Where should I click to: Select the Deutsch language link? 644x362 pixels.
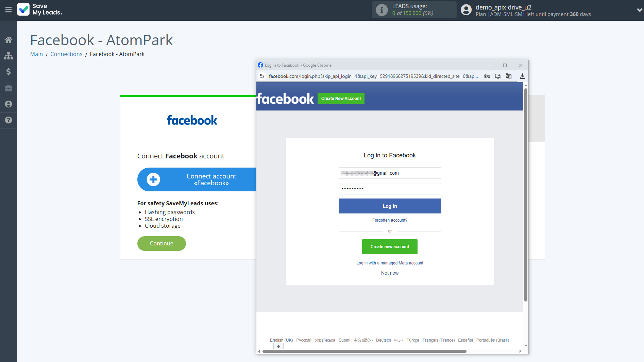click(x=383, y=340)
